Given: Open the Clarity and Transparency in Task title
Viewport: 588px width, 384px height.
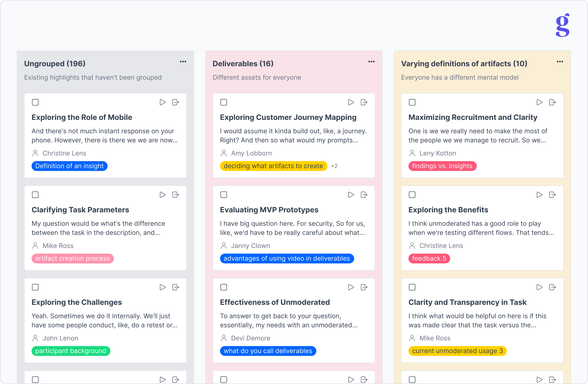Looking at the screenshot, I should click(467, 302).
